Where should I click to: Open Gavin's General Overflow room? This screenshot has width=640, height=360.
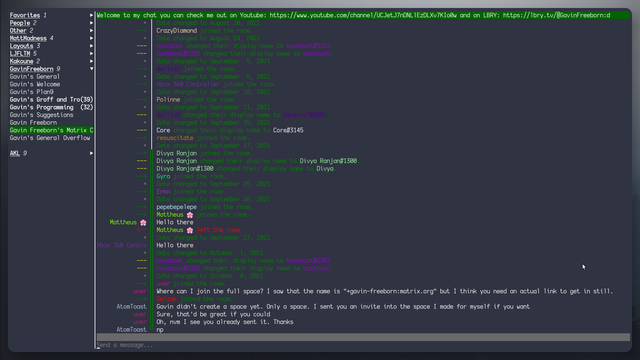[50, 138]
